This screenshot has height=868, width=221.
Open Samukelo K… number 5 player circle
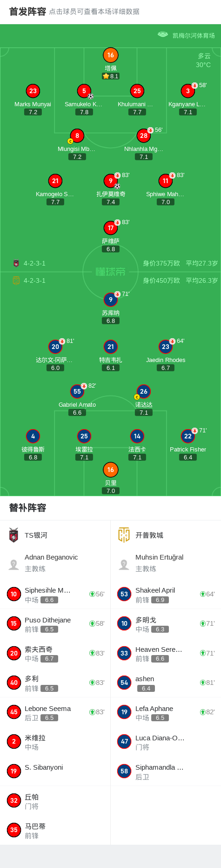(84, 91)
